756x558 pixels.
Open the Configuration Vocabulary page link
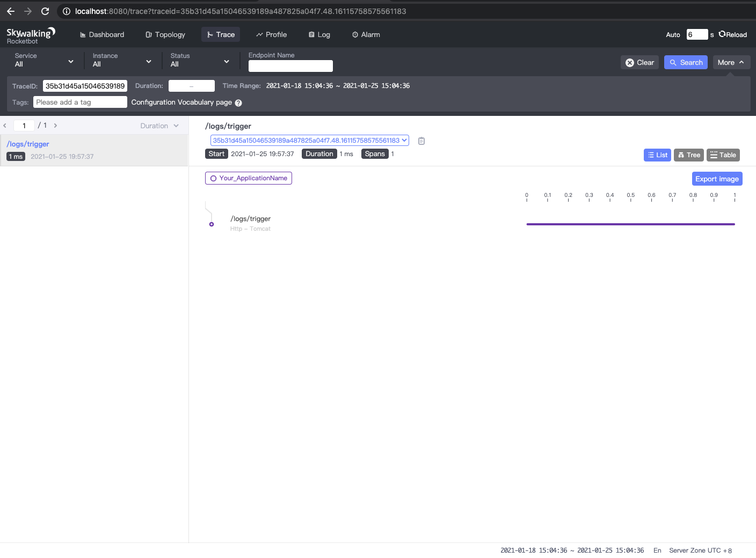pos(181,102)
